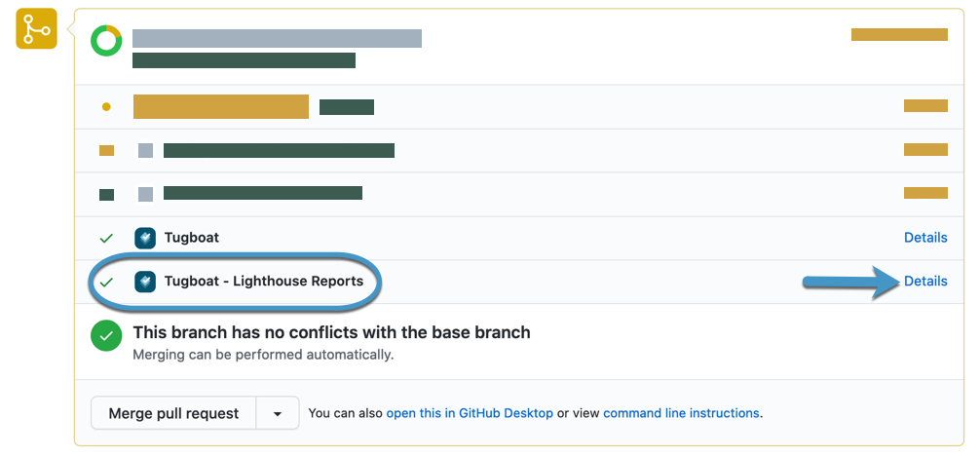The width and height of the screenshot is (980, 456).
Task: Select the Tugboat - Lighthouse Reports check name
Action: (x=264, y=282)
